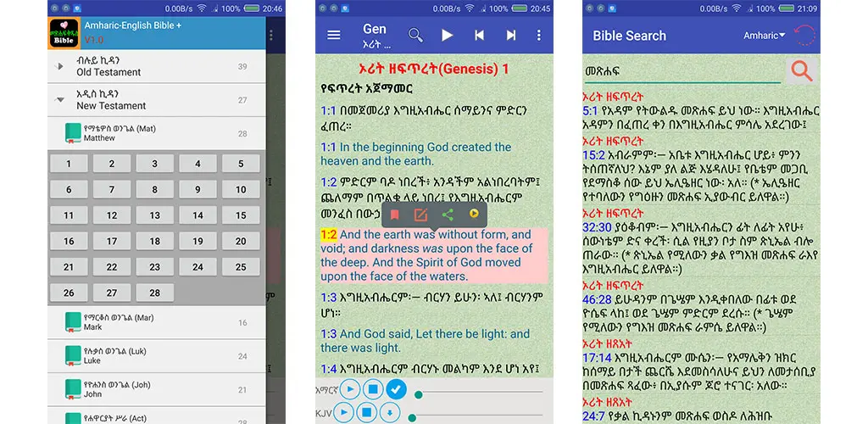
Task: Open the Luke book entry
Action: tap(157, 356)
